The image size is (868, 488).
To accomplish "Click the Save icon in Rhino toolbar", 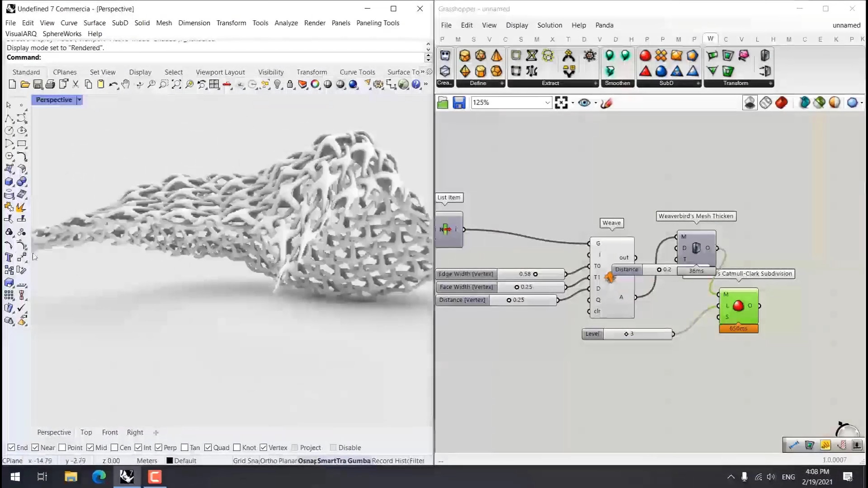I will (x=38, y=84).
